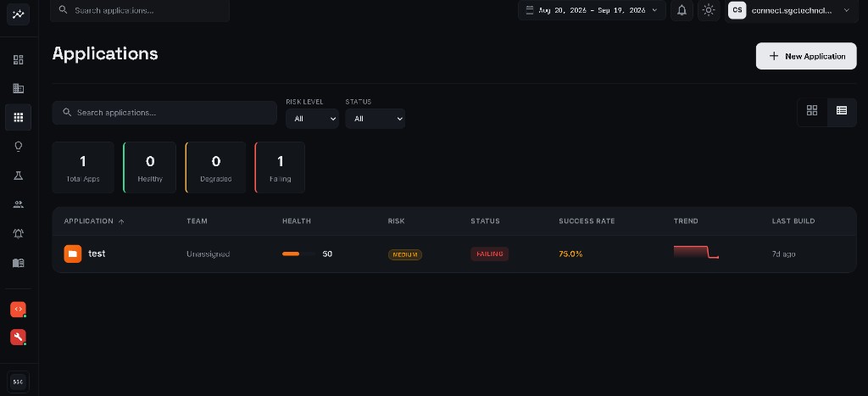The width and height of the screenshot is (868, 396).
Task: Click the Team column header
Action: 197,221
